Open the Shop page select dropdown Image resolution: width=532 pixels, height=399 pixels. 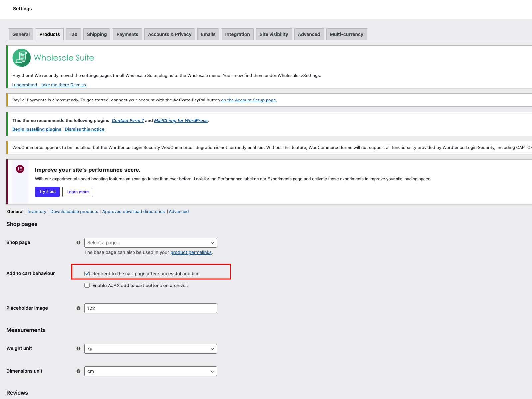click(x=150, y=243)
